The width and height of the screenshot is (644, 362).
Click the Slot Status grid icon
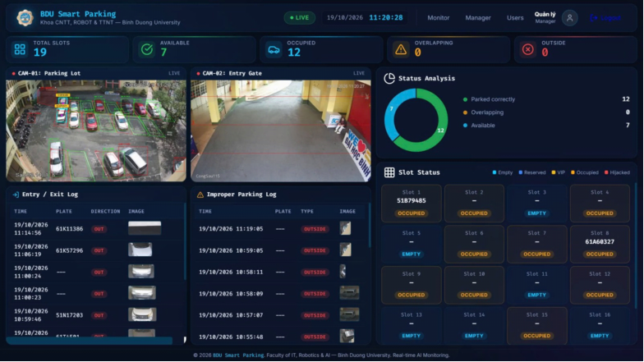coord(389,172)
